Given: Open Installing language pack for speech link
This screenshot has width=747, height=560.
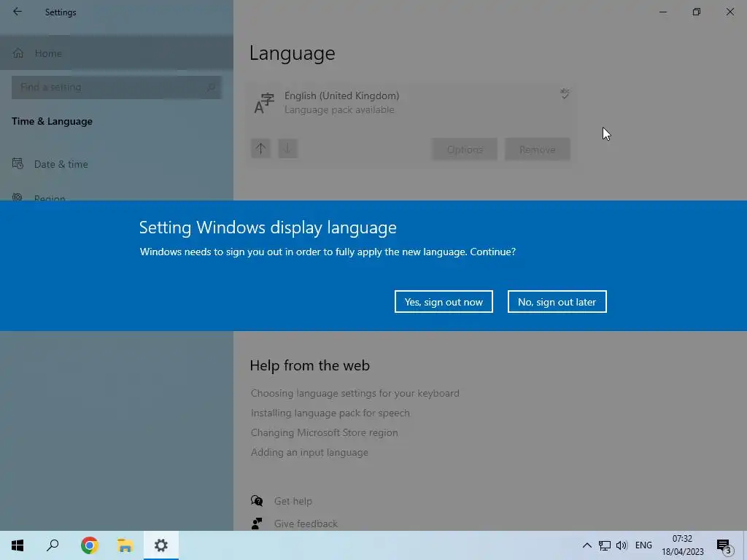Looking at the screenshot, I should coord(330,413).
